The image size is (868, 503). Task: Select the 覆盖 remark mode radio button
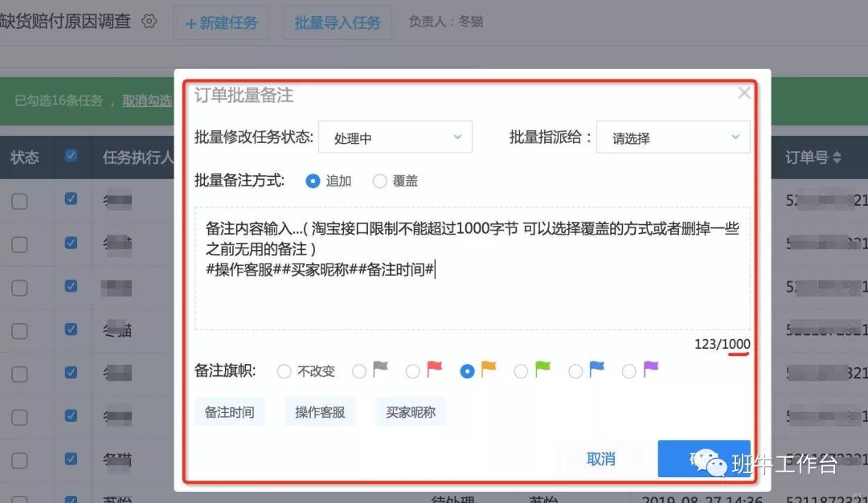[379, 181]
